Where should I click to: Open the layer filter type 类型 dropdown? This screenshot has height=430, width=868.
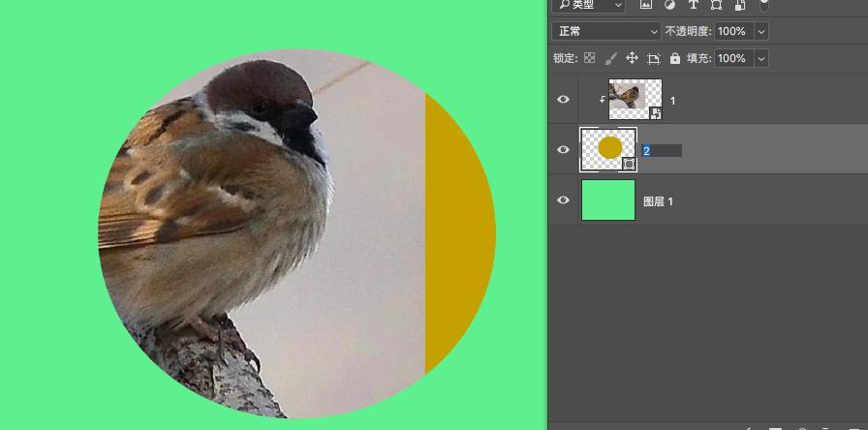point(588,5)
